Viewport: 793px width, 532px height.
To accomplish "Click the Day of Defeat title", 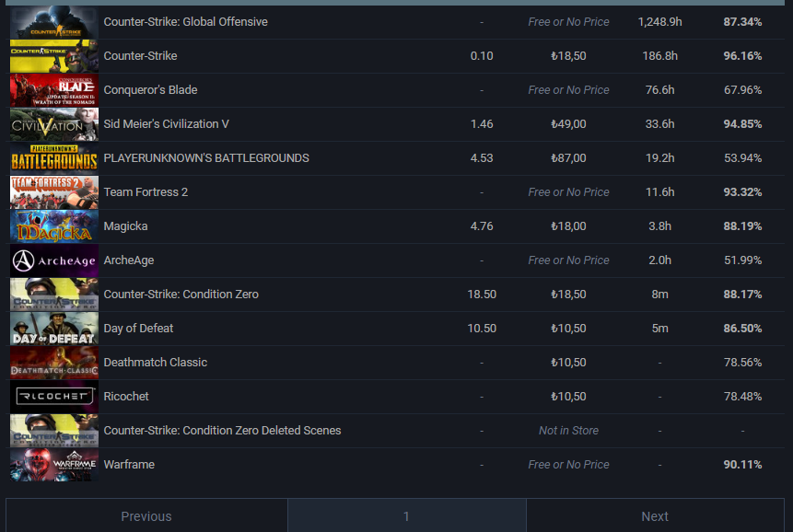I will click(x=138, y=329).
